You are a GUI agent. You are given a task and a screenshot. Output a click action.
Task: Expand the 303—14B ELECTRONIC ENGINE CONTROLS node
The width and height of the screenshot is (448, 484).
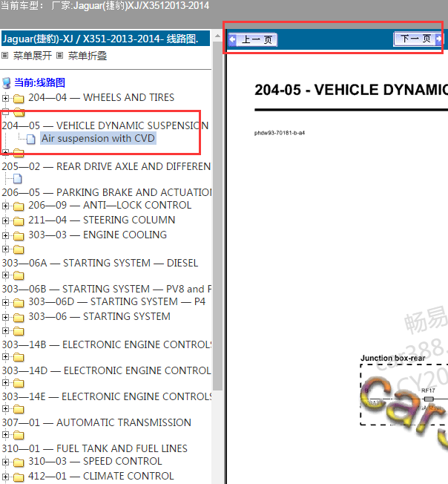click(5, 330)
